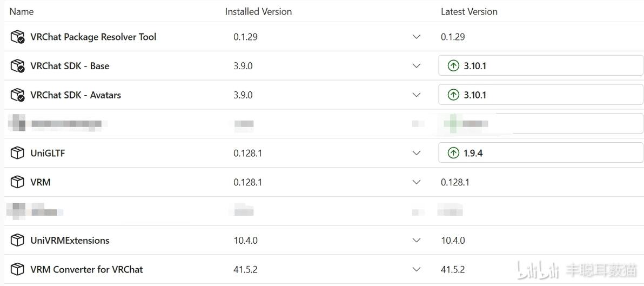Open version chevron for VRChat SDK - Avatars
This screenshot has height=286, width=644.
tap(417, 95)
